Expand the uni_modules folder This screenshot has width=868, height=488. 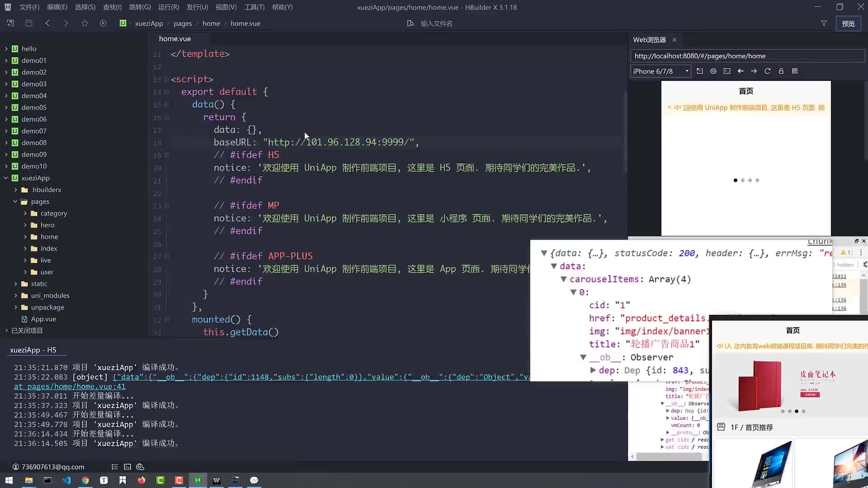(x=15, y=295)
